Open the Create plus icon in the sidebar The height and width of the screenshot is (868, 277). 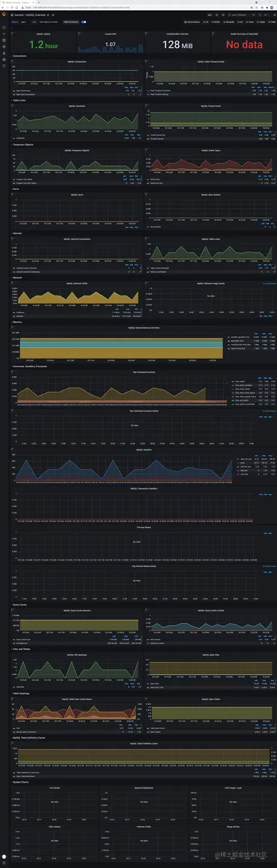click(4, 34)
